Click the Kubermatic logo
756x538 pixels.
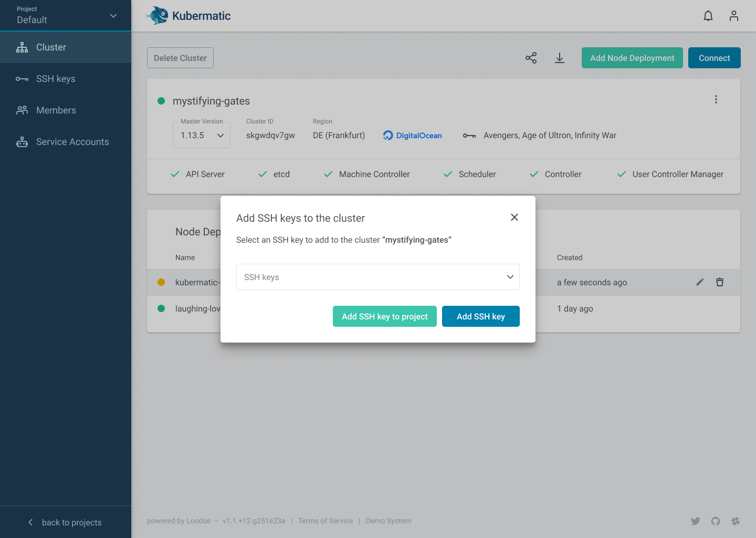(x=188, y=16)
